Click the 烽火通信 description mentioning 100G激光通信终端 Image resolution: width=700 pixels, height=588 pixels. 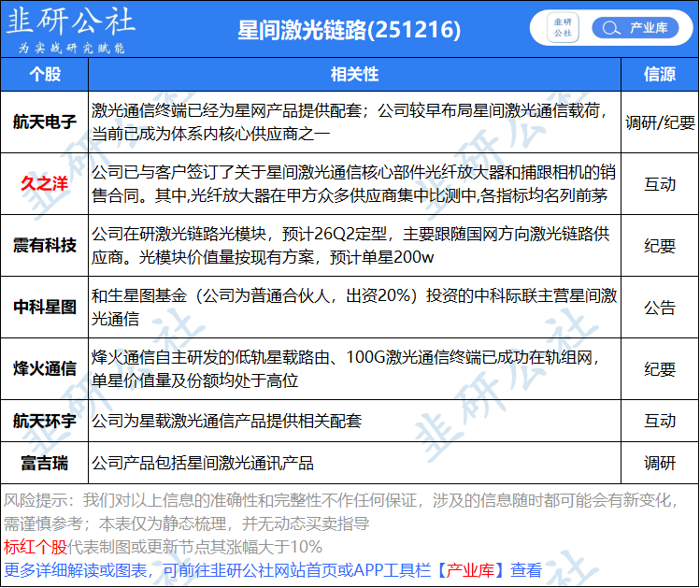click(x=347, y=368)
